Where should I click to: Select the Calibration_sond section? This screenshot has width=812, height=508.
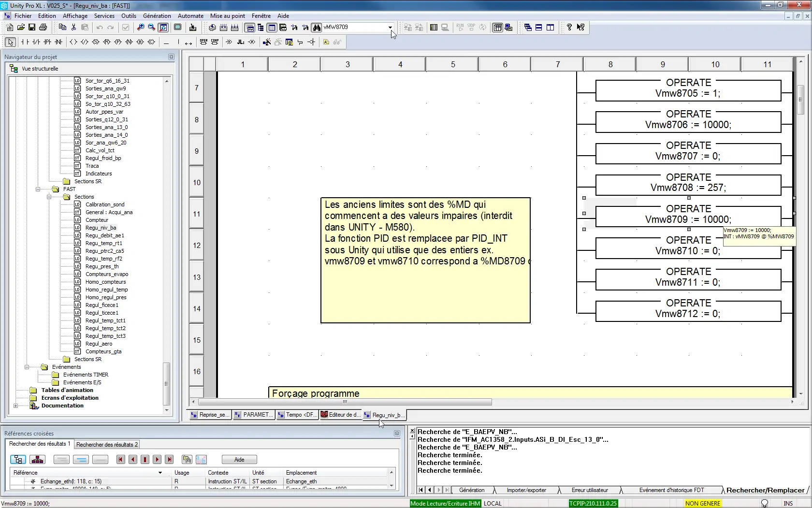coord(105,204)
